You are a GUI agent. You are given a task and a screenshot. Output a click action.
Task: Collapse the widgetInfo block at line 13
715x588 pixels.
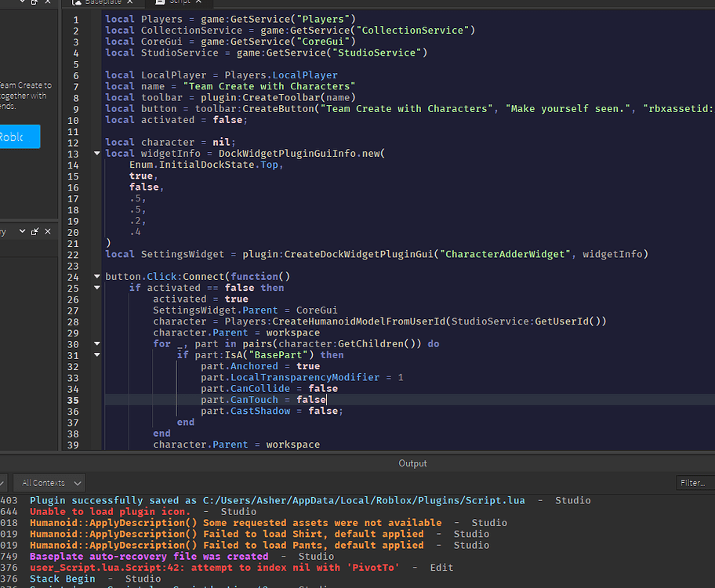tap(96, 153)
